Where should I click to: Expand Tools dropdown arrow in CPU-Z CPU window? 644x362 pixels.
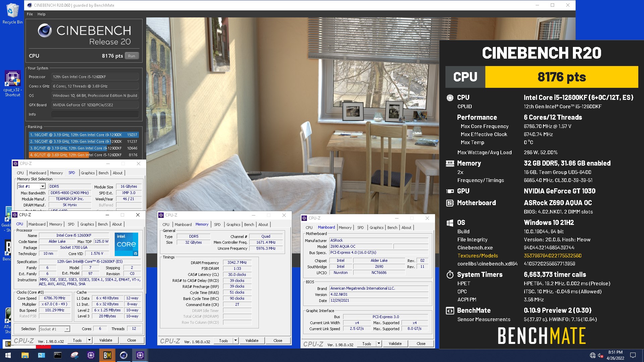pyautogui.click(x=89, y=340)
